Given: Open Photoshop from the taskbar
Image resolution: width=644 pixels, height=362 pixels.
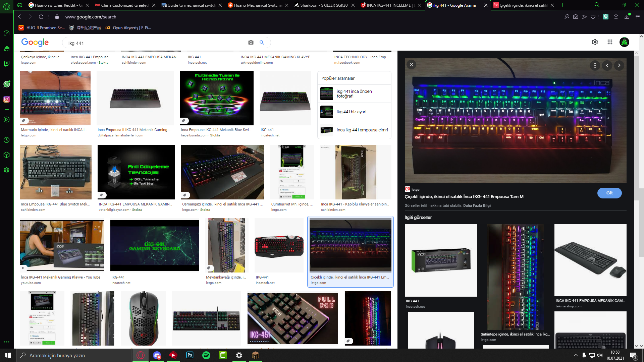Looking at the screenshot, I should coord(190,355).
